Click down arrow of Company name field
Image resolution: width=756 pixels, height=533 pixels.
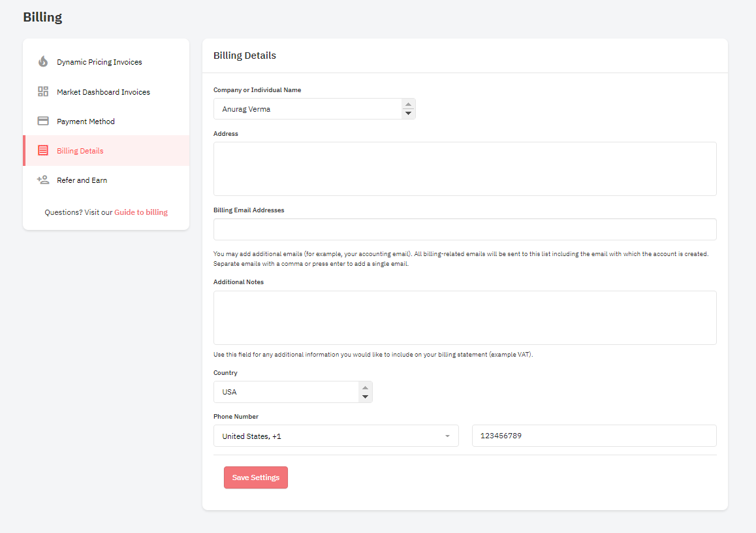click(x=409, y=114)
